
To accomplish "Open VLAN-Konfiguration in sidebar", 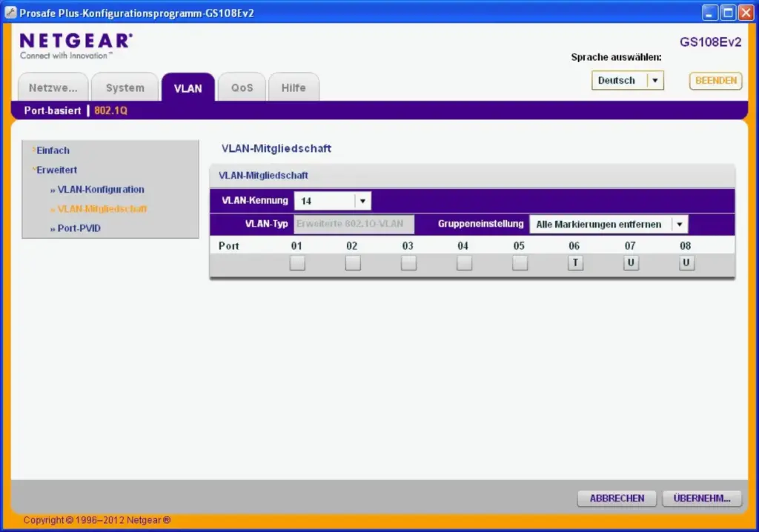I will pyautogui.click(x=101, y=190).
